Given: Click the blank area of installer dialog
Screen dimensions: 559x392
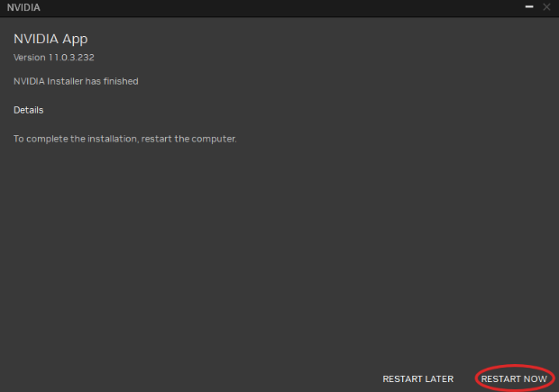Looking at the screenshot, I should coord(279,250).
